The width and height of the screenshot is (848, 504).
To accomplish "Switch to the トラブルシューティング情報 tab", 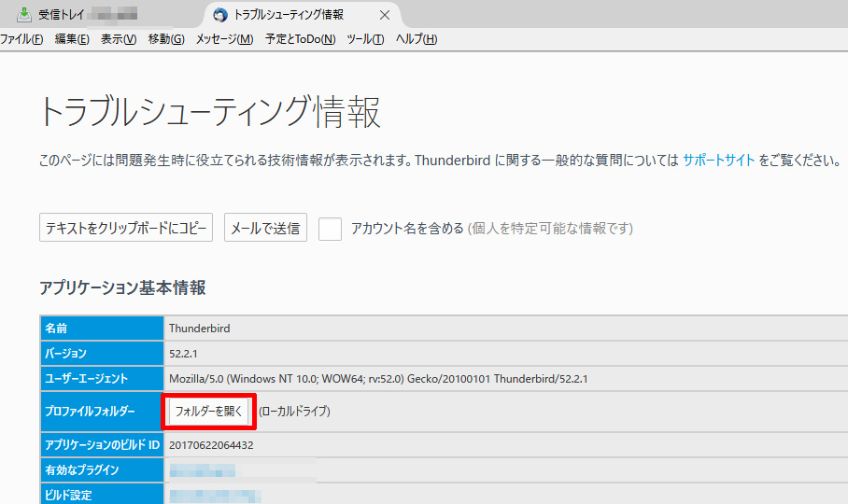I will (x=290, y=15).
